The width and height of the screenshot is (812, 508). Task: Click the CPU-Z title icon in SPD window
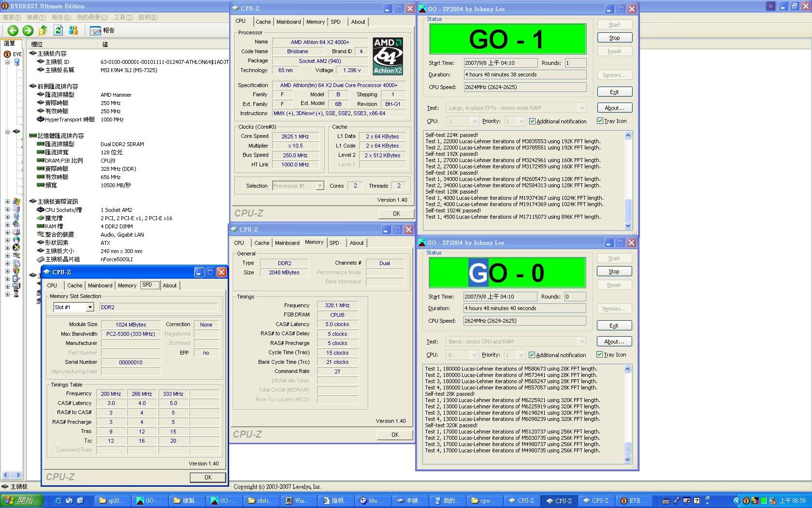point(47,272)
